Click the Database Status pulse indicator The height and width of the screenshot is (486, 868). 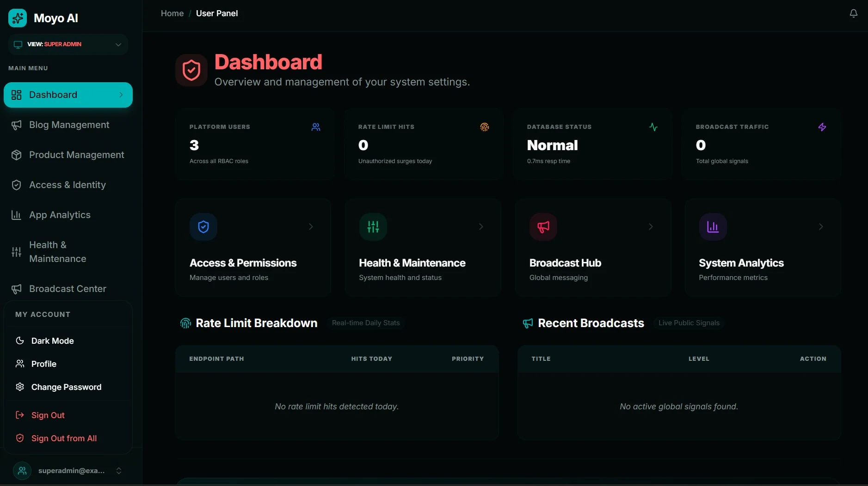[653, 127]
